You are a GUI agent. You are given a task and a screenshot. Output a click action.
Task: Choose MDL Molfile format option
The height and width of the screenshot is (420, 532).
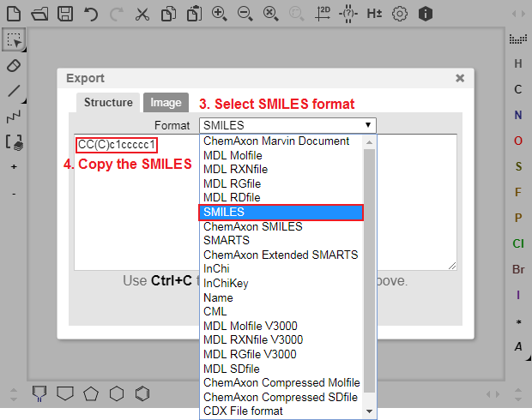point(281,156)
